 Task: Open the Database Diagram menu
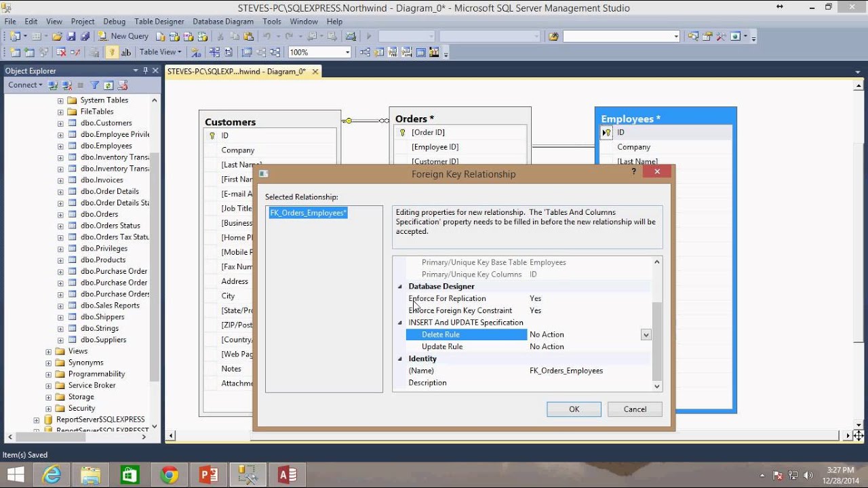(x=223, y=22)
